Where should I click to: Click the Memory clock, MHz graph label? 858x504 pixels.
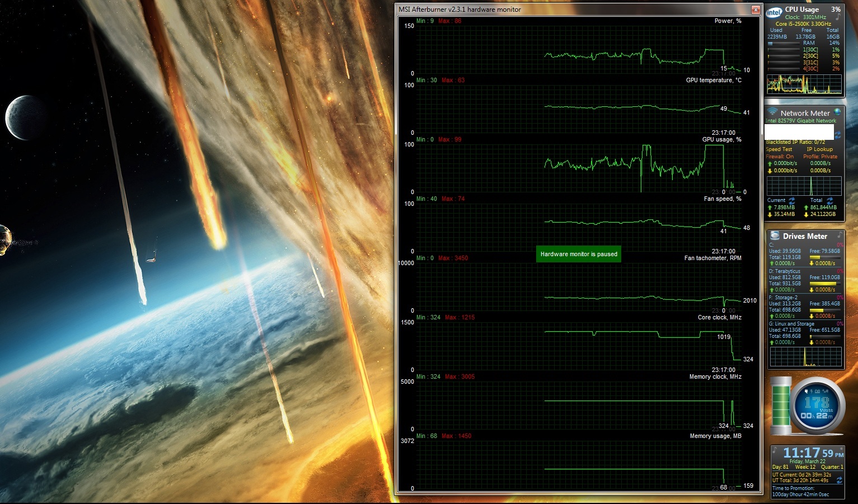pyautogui.click(x=715, y=377)
